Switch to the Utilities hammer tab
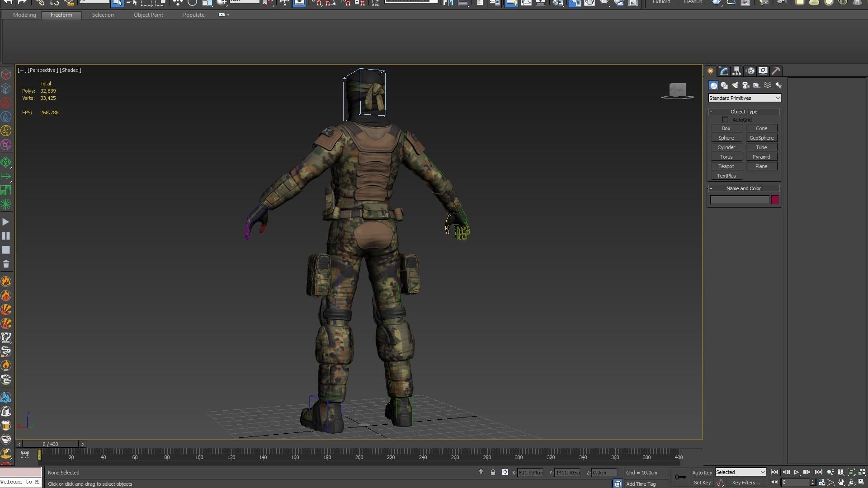This screenshot has width=868, height=488. pyautogui.click(x=776, y=71)
